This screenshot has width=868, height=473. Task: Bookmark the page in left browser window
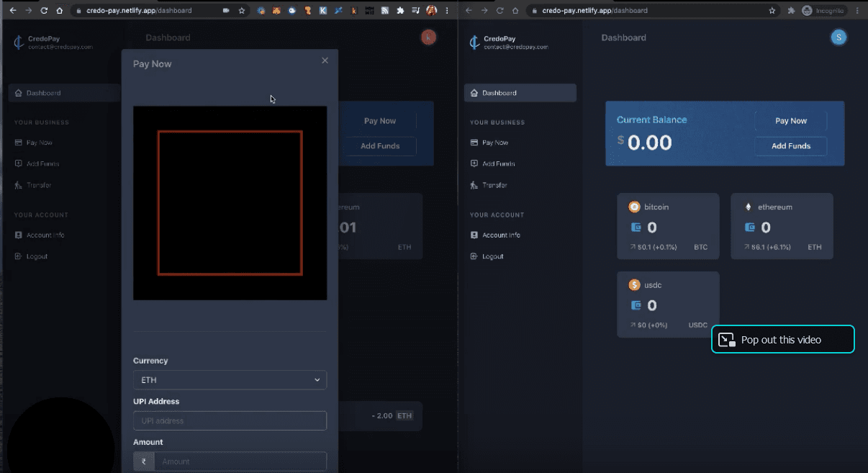pyautogui.click(x=242, y=11)
